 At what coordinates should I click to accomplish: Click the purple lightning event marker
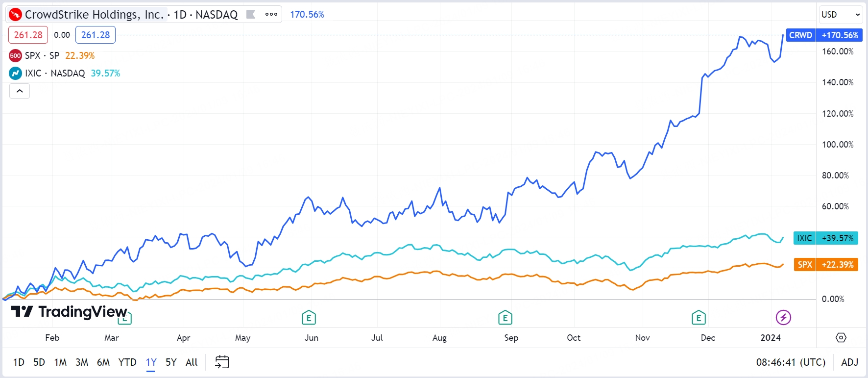coord(783,318)
